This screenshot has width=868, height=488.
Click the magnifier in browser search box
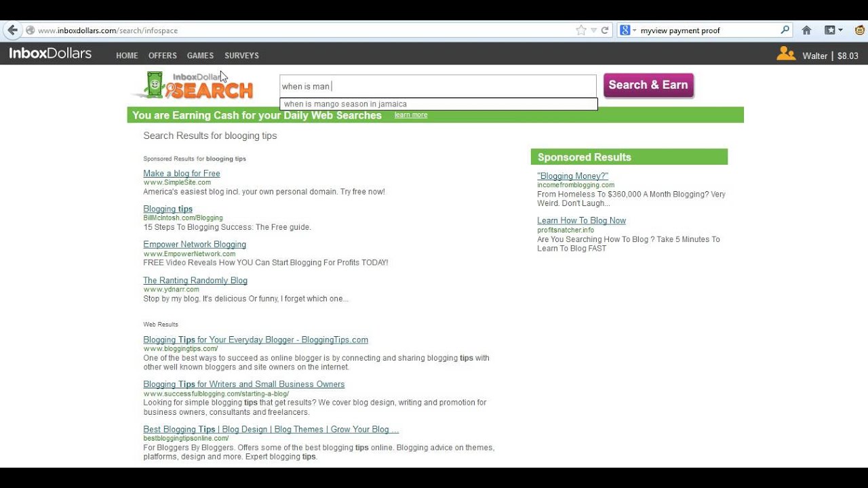pyautogui.click(x=785, y=30)
